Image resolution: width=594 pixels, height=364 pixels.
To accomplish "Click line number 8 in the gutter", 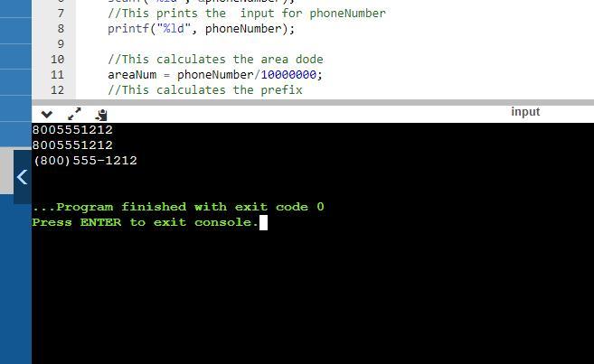I will click(61, 29).
